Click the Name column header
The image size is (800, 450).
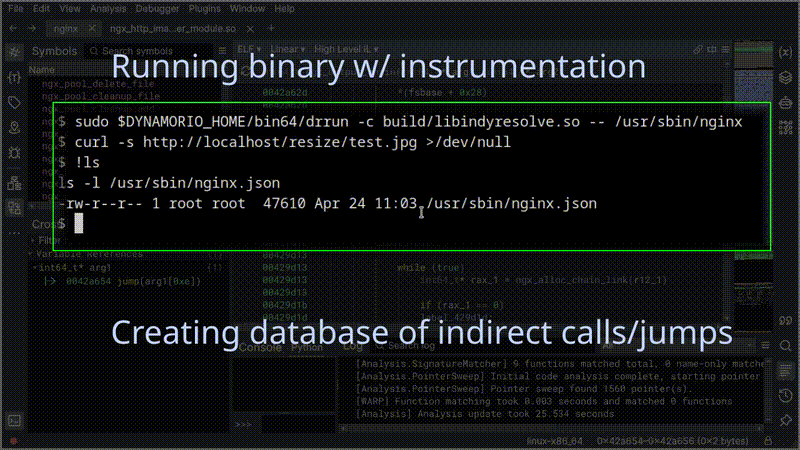[42, 70]
